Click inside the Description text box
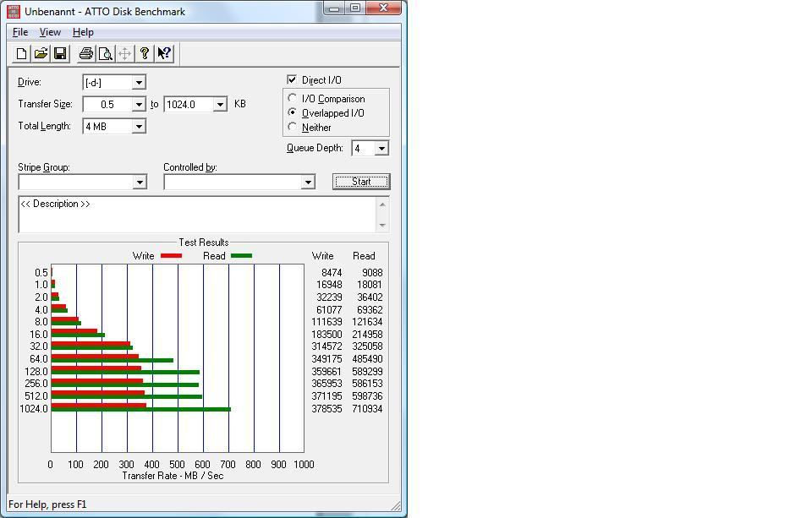This screenshot has height=518, width=812. (x=197, y=215)
